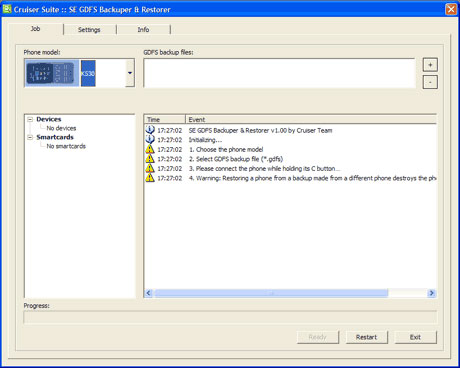Click the plus button to add backup file
This screenshot has width=460, height=368.
pos(430,65)
